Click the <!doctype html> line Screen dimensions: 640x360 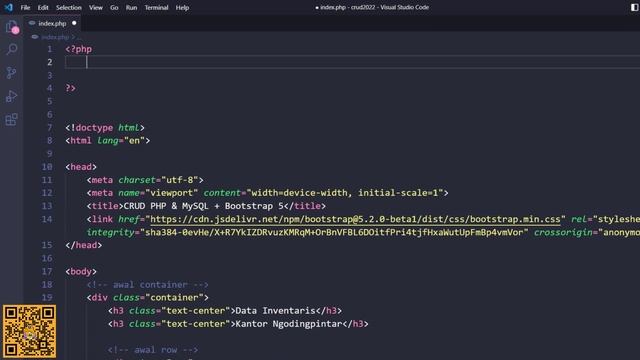click(x=105, y=128)
